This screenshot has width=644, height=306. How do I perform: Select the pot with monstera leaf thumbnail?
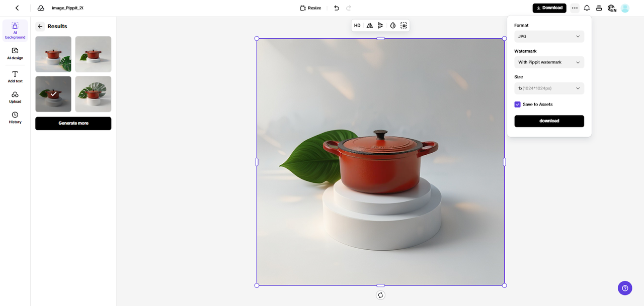pos(93,94)
